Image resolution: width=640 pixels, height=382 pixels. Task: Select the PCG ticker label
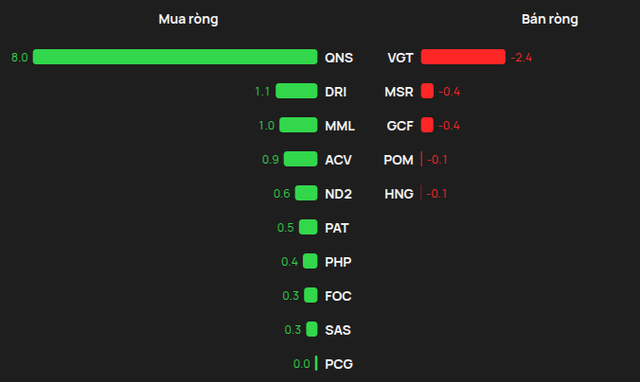(x=339, y=364)
